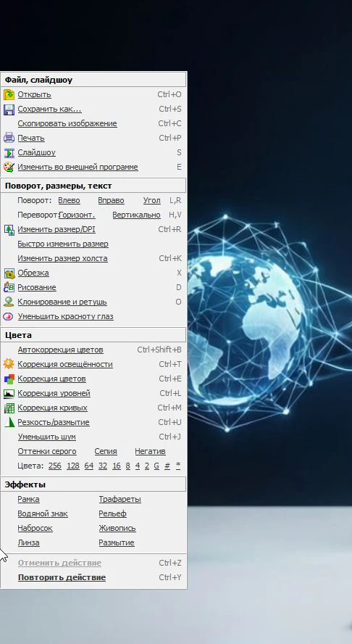
Task: Open Рамка effect
Action: [29, 500]
